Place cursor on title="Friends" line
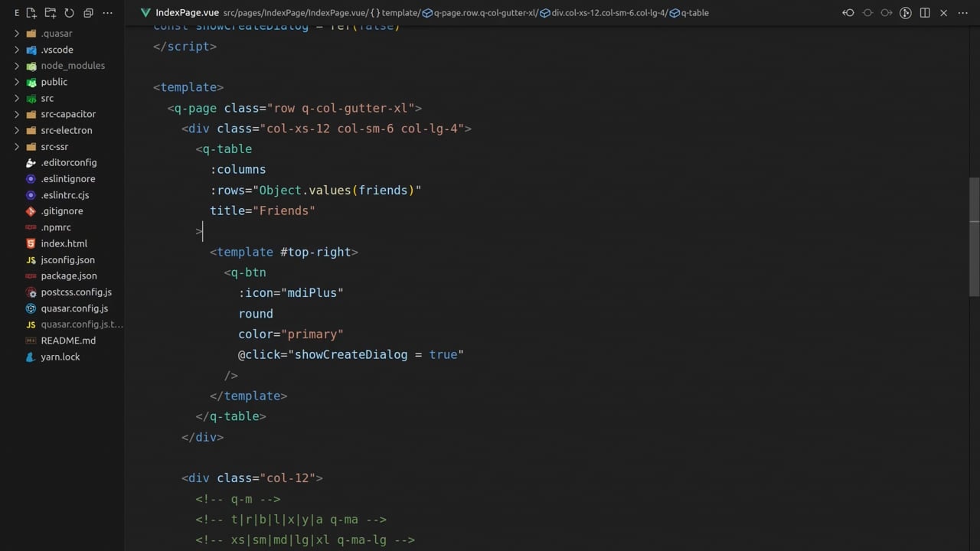The width and height of the screenshot is (980, 551). pyautogui.click(x=263, y=210)
